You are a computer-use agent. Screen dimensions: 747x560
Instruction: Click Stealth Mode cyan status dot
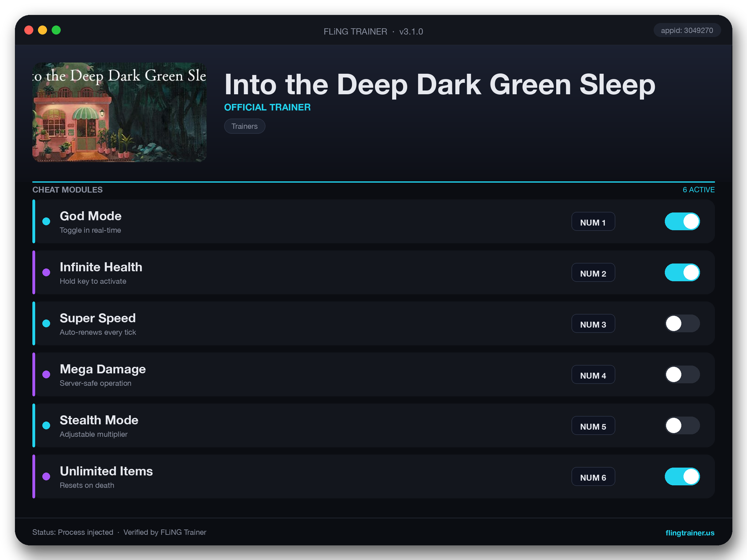coord(46,425)
